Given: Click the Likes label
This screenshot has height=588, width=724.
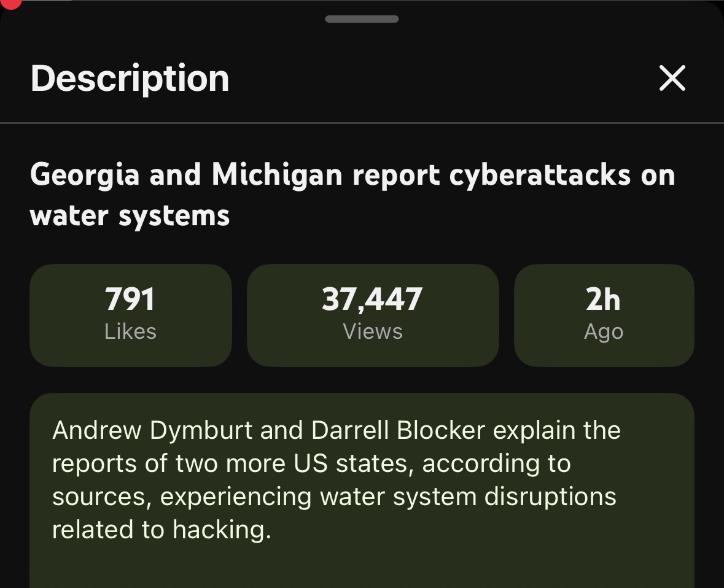Looking at the screenshot, I should tap(130, 331).
